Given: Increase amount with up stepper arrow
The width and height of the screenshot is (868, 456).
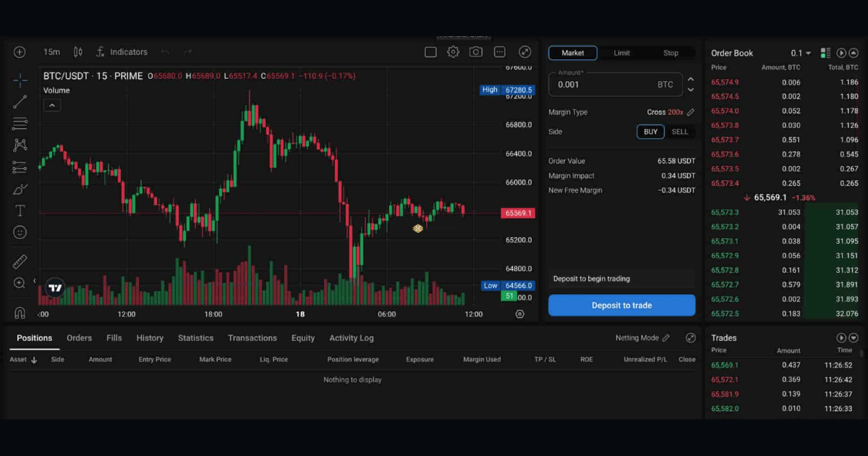Looking at the screenshot, I should click(690, 79).
